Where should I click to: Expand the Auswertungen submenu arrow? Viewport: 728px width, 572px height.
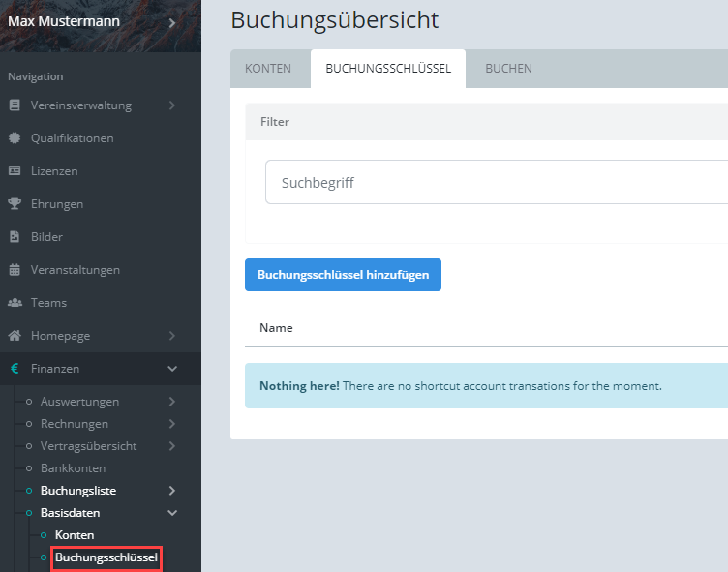pyautogui.click(x=172, y=402)
